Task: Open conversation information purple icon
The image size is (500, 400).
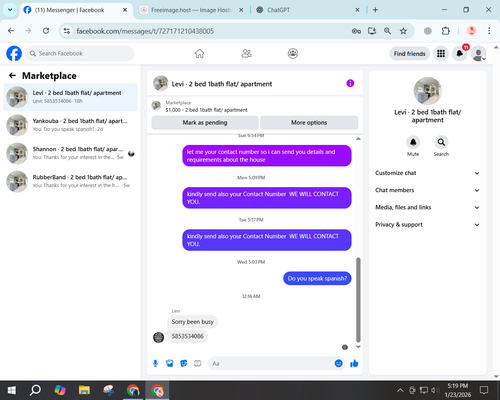Action: 350,83
